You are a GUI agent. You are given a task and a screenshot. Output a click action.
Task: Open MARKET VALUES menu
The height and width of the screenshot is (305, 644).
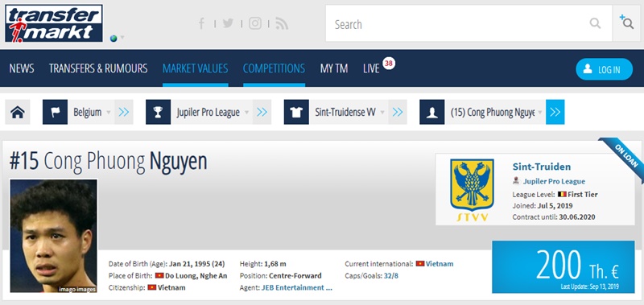coord(195,68)
